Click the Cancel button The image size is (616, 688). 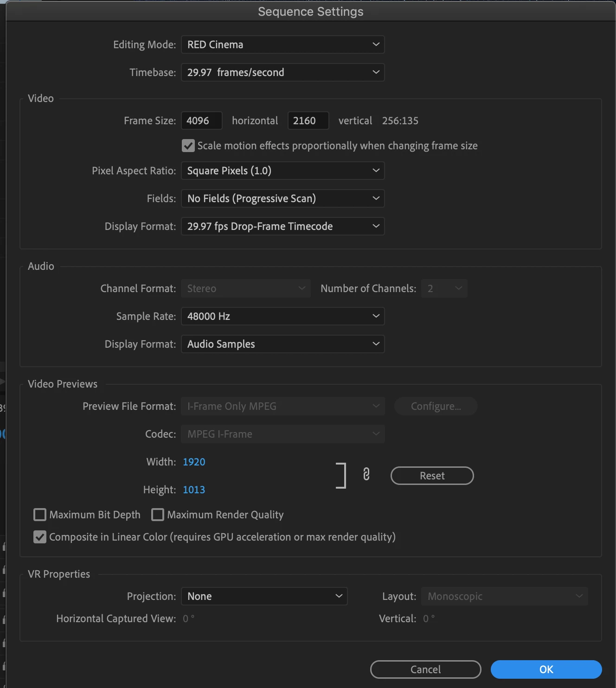point(426,669)
